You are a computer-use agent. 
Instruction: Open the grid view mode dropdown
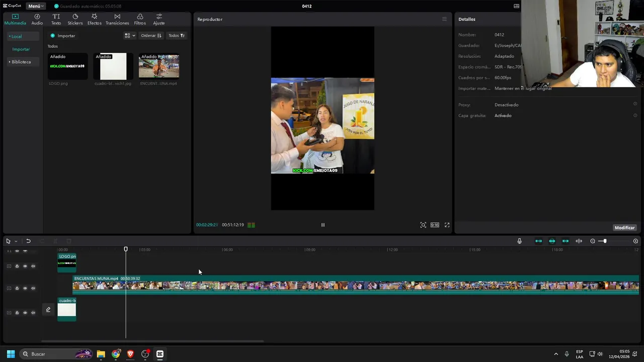coord(130,36)
